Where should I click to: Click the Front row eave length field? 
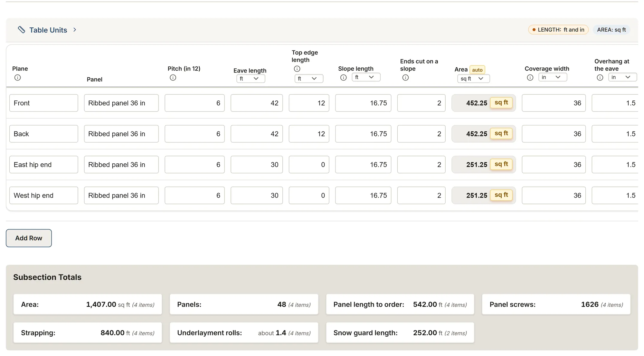[x=257, y=103]
